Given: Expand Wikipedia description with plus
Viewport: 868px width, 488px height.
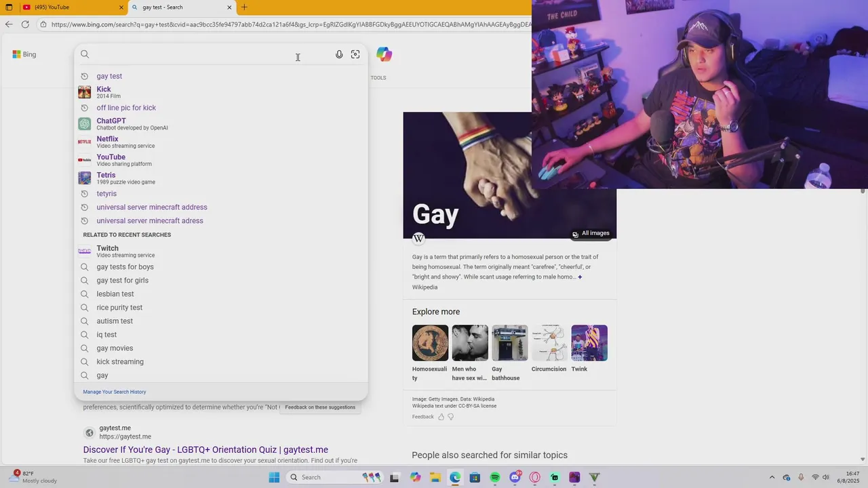Looking at the screenshot, I should (x=580, y=277).
